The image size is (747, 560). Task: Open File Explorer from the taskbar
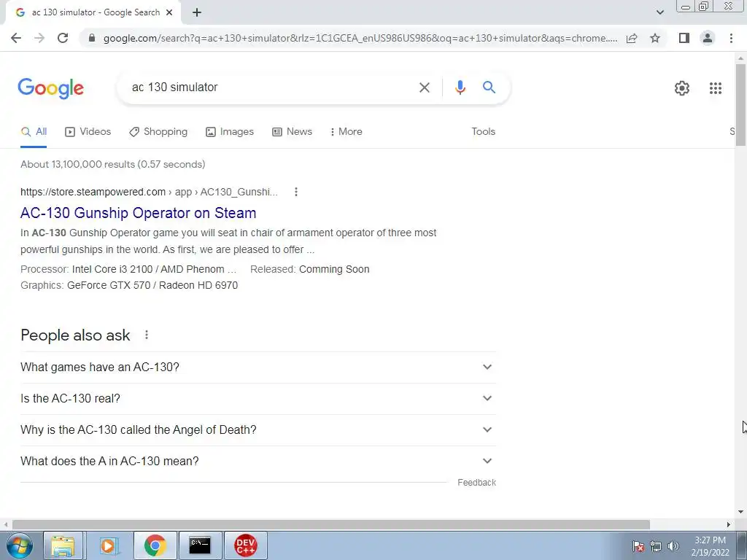coord(63,545)
